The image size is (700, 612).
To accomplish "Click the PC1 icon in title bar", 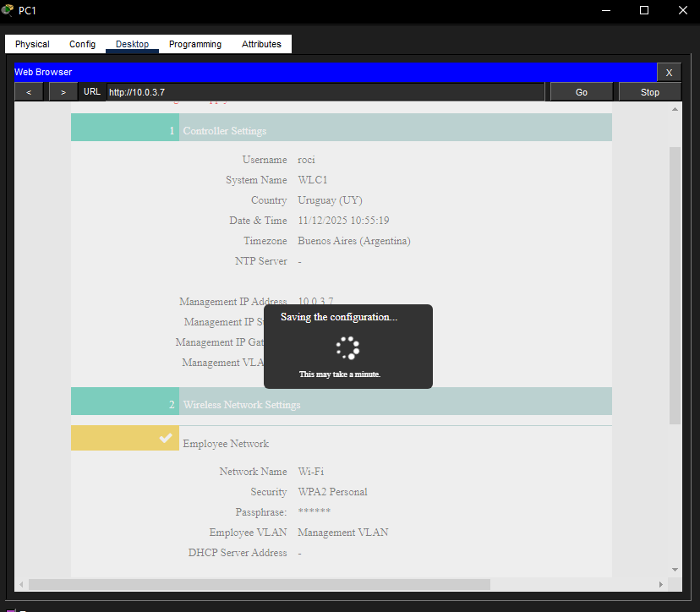I will tap(8, 10).
